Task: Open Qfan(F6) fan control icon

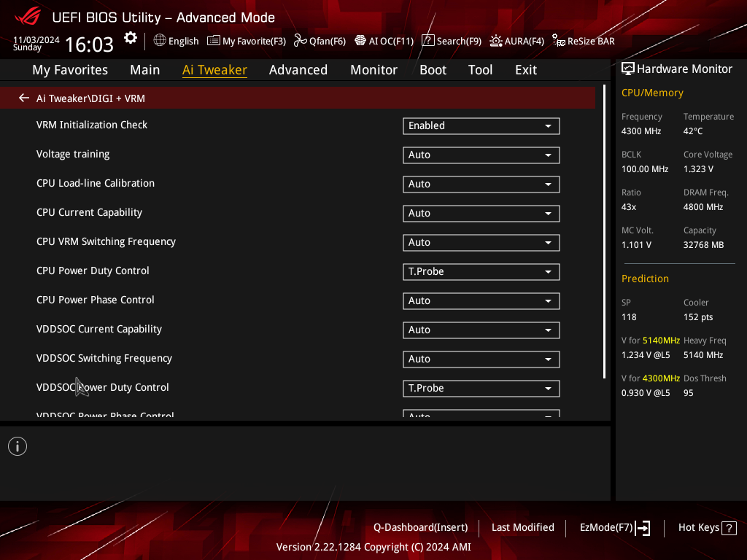Action: pyautogui.click(x=300, y=41)
